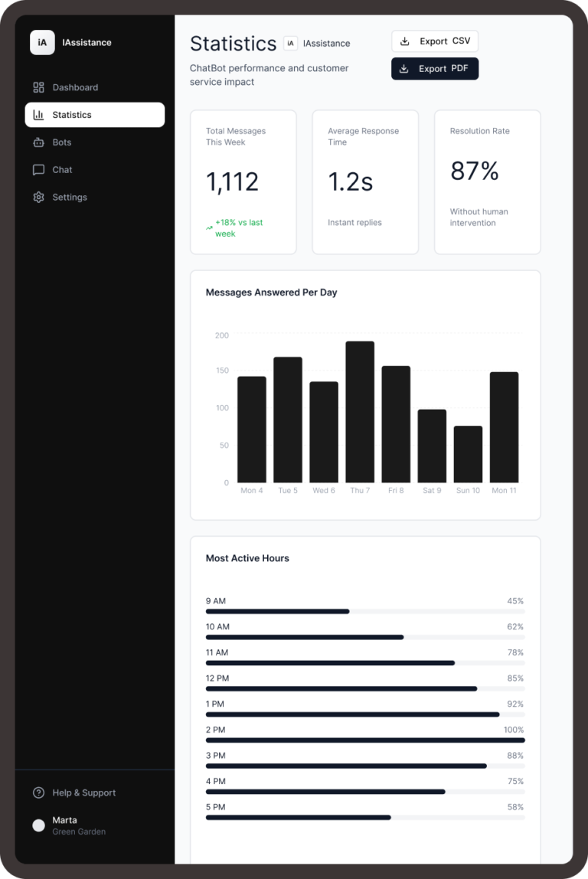Click the iA logo in the sidebar
The image size is (588, 879).
pyautogui.click(x=42, y=43)
